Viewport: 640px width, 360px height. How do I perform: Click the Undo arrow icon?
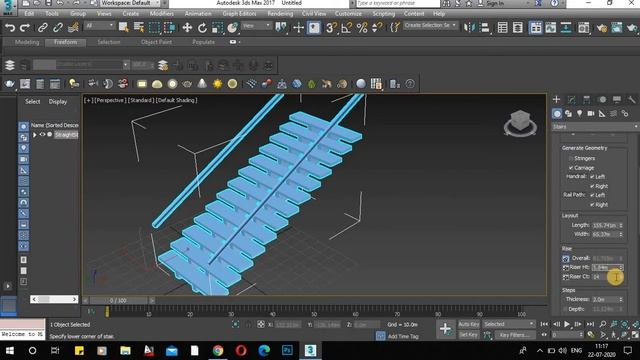click(10, 28)
